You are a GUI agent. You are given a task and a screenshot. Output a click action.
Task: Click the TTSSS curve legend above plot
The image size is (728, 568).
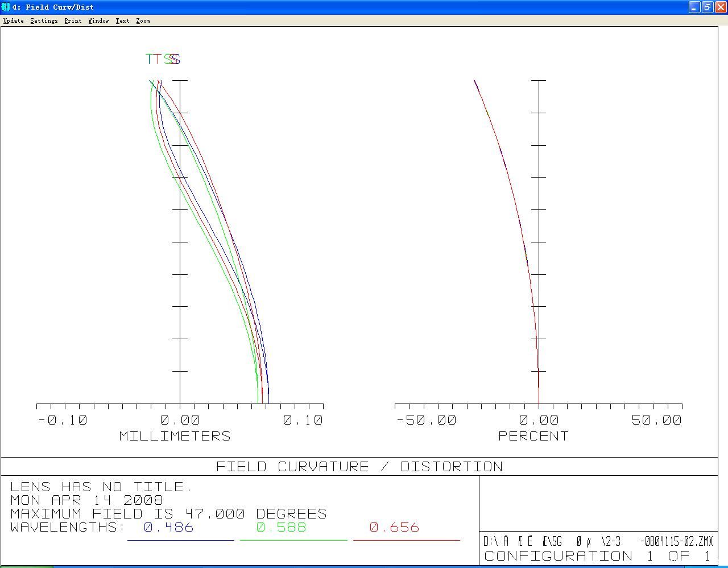coord(163,59)
